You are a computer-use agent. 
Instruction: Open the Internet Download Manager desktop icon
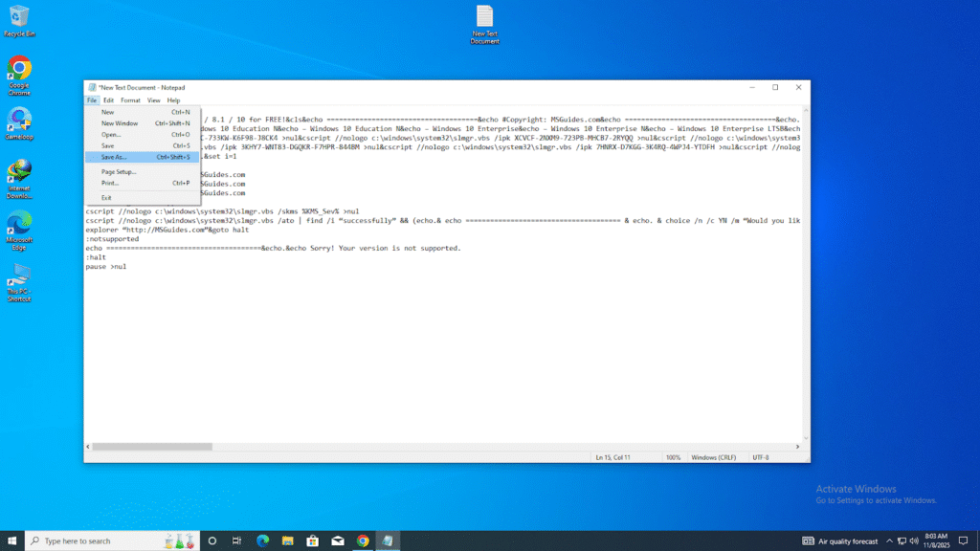[x=19, y=173]
